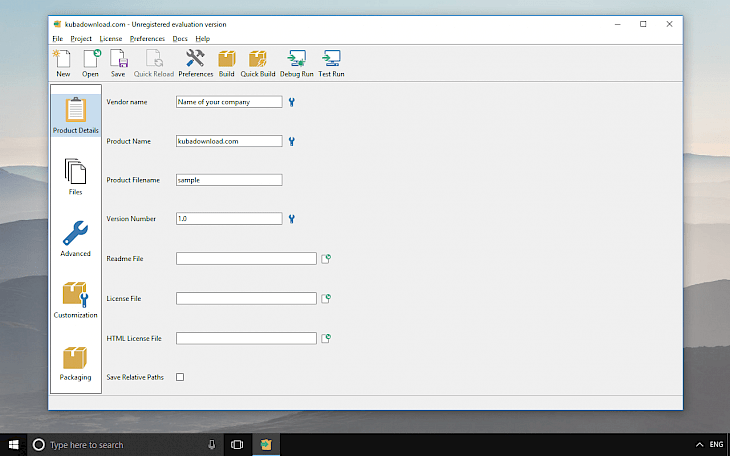Click the License File path field
Screen dimensions: 730x456
[246, 299]
